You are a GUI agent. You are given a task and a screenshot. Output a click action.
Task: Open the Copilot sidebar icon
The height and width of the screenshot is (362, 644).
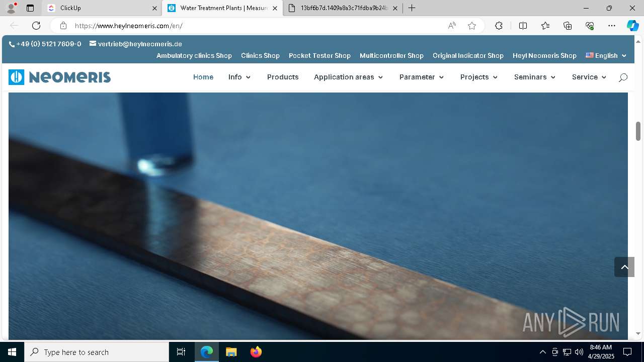click(x=632, y=26)
